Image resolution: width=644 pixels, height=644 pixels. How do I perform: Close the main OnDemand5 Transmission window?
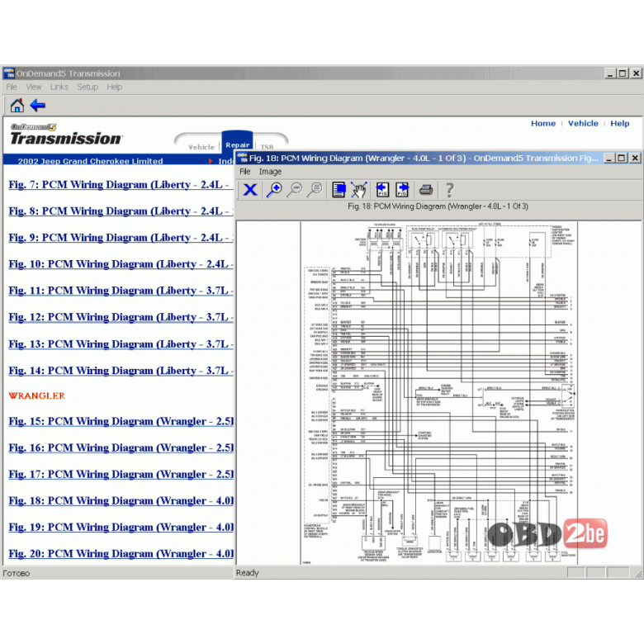[x=637, y=73]
